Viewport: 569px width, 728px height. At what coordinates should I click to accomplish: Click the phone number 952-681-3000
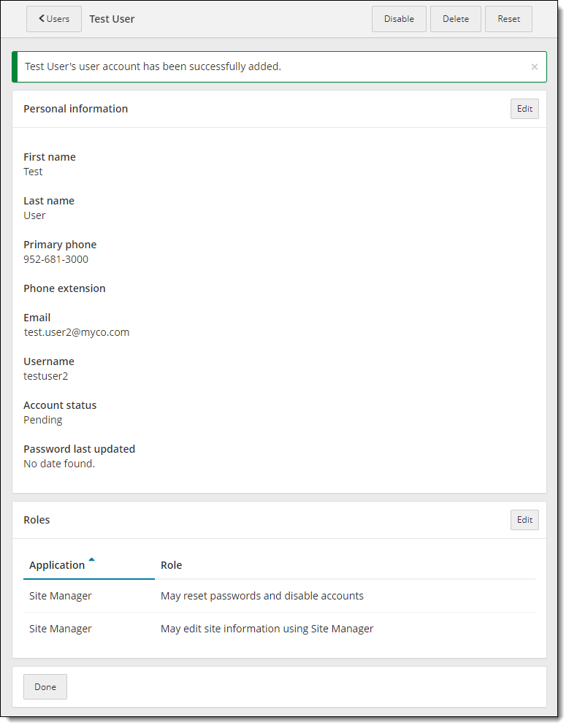tap(56, 259)
